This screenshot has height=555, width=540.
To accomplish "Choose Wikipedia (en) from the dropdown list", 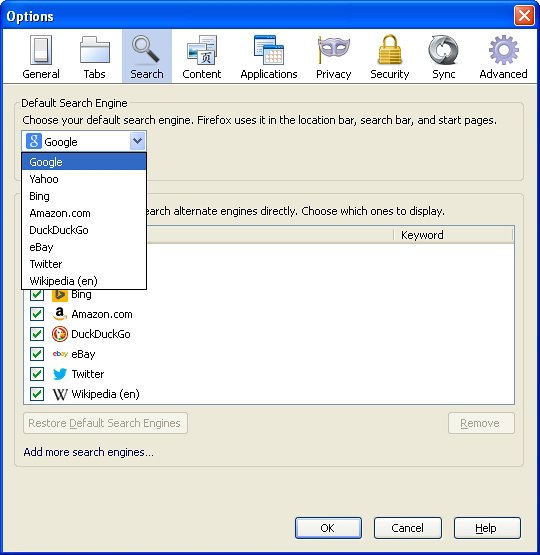I will point(84,281).
